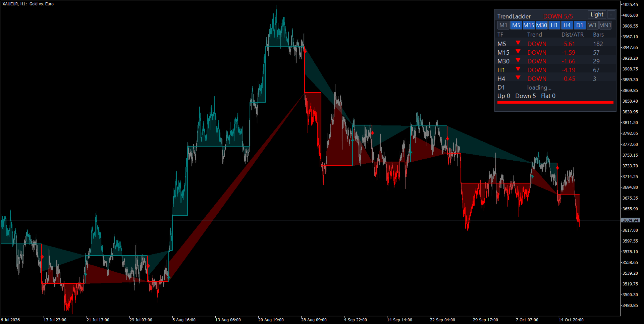Screen dimensions: 644x324
Task: Click the M5 Dist/ATR value -5.61
Action: 569,44
